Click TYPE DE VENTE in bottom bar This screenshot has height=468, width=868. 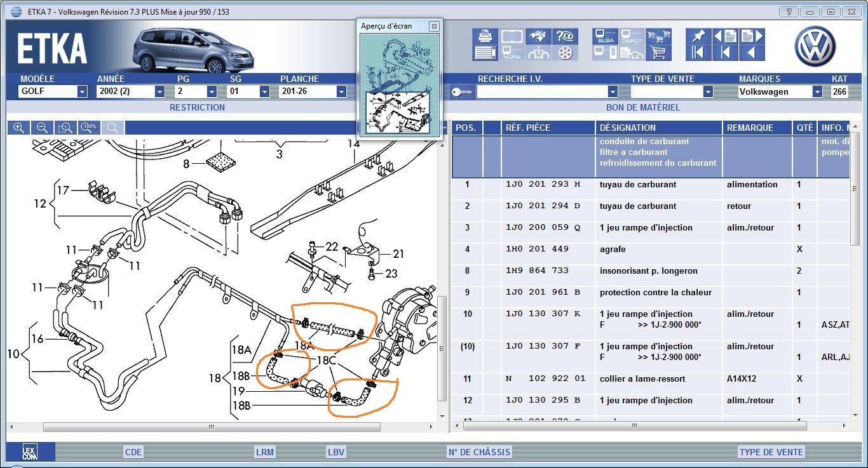[771, 452]
